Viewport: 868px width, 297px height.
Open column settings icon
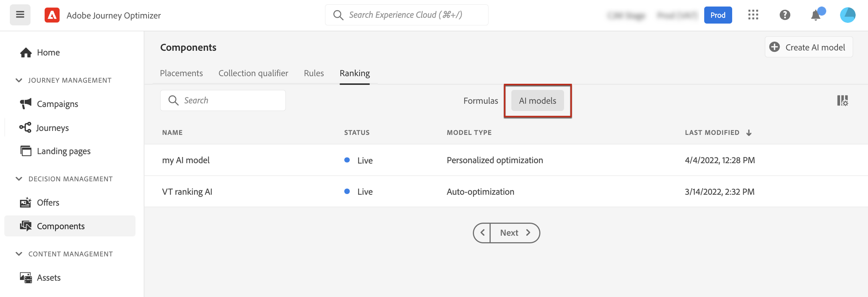point(842,100)
